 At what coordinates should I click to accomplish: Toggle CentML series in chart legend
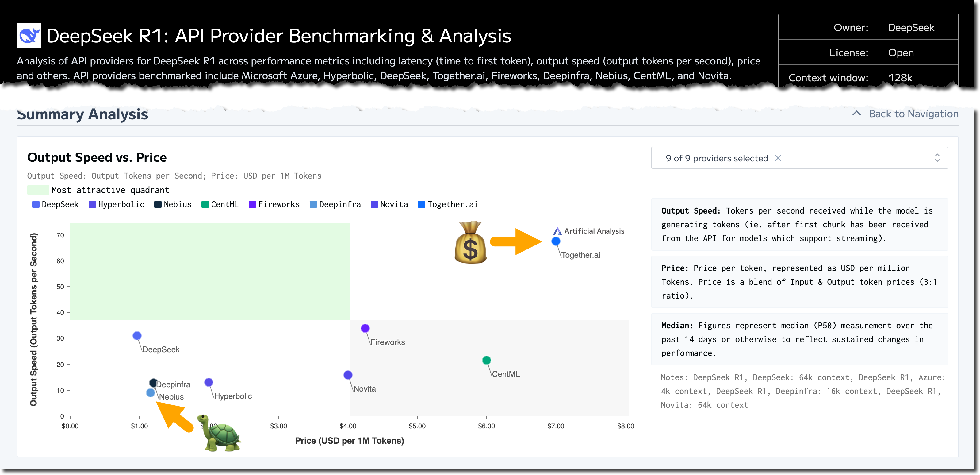(220, 204)
